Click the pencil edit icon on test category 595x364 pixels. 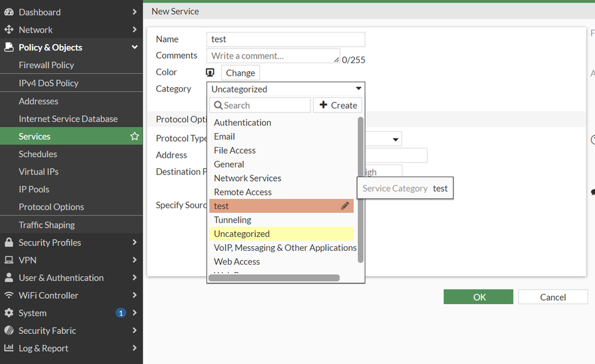tap(344, 206)
